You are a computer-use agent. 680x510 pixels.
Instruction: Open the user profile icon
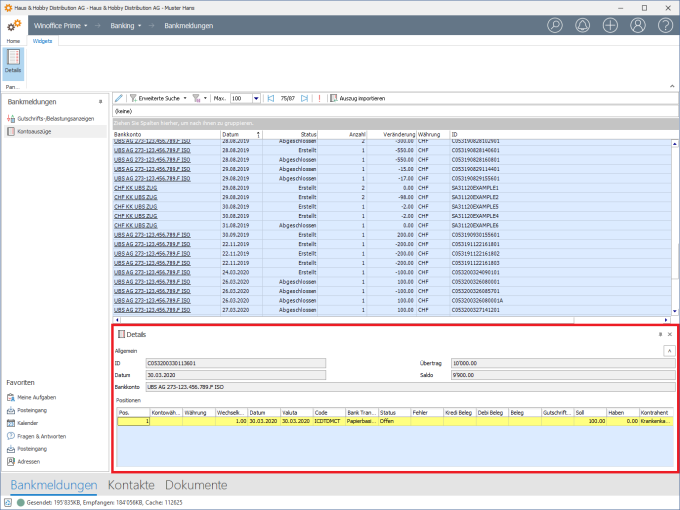[637, 25]
